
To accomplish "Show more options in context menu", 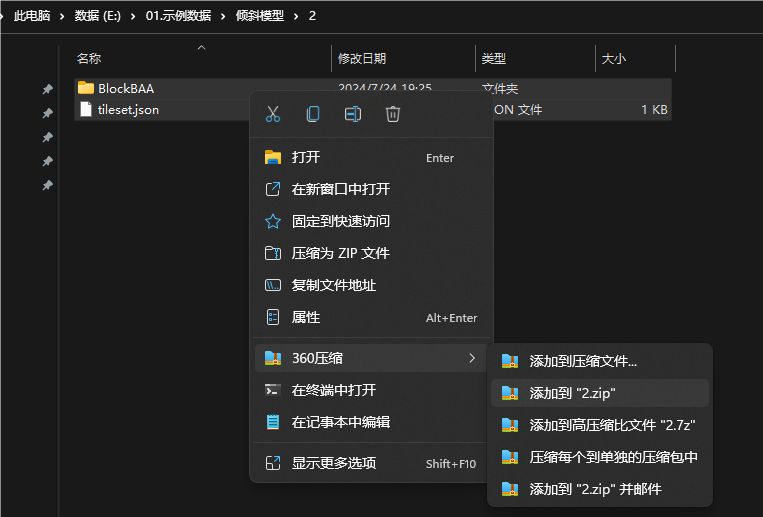I will click(x=333, y=463).
